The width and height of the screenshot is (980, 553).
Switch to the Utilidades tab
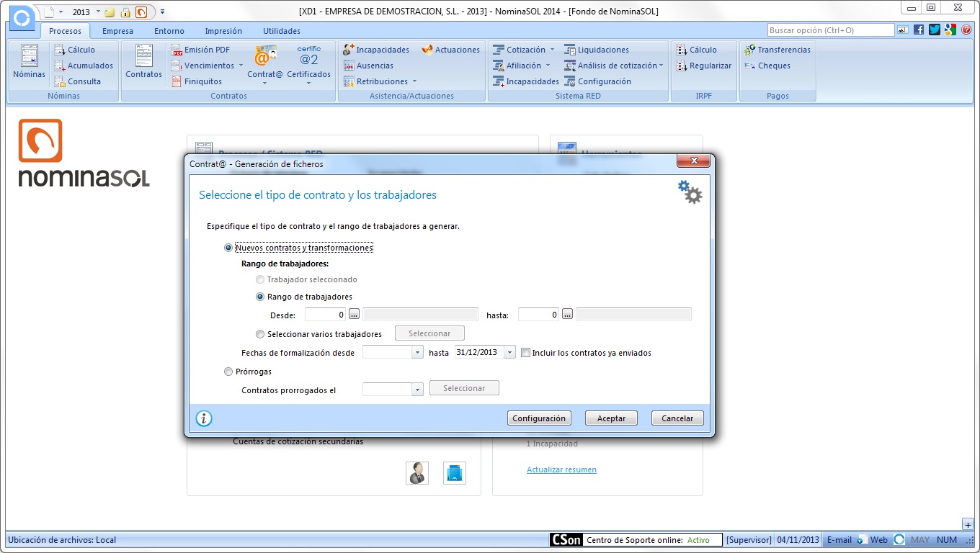tap(282, 31)
